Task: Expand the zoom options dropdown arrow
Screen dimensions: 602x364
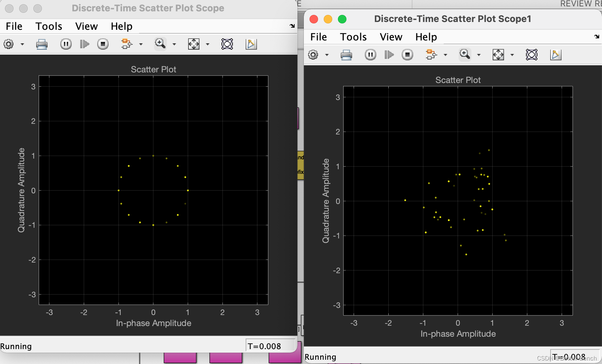Action: pyautogui.click(x=174, y=44)
